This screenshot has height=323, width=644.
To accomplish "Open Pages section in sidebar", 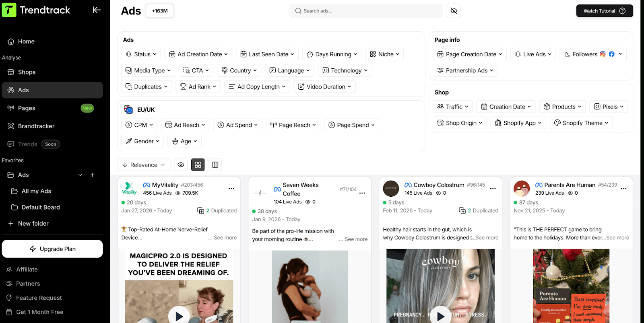I will point(52,108).
